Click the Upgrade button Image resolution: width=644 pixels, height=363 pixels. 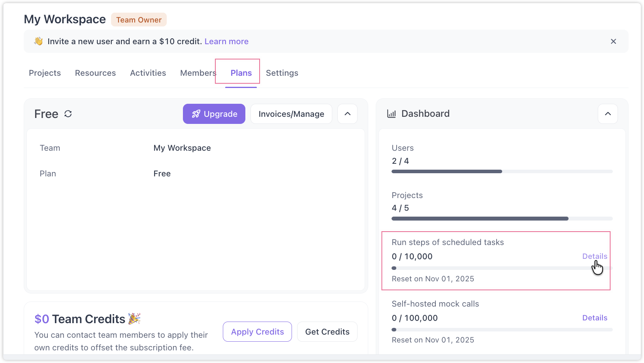(214, 114)
